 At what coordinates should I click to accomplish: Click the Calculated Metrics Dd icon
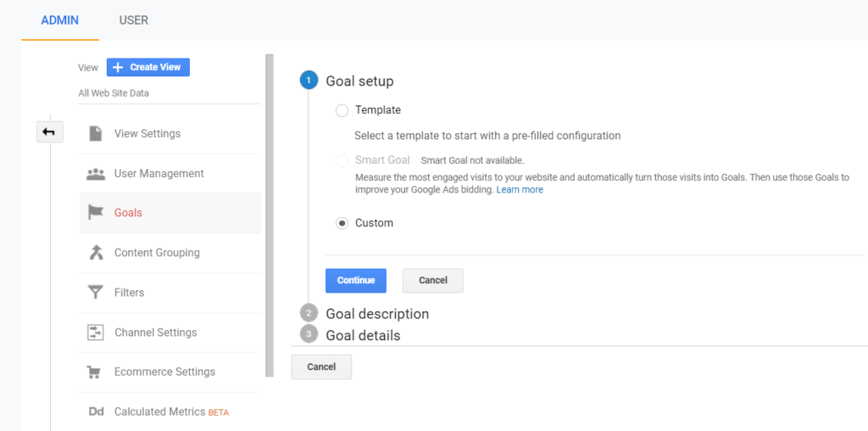pos(97,411)
